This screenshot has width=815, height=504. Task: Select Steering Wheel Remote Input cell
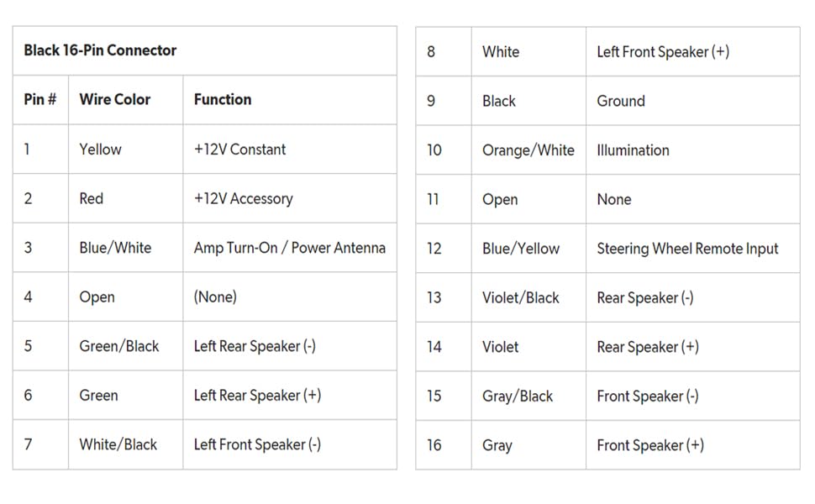pyautogui.click(x=687, y=249)
